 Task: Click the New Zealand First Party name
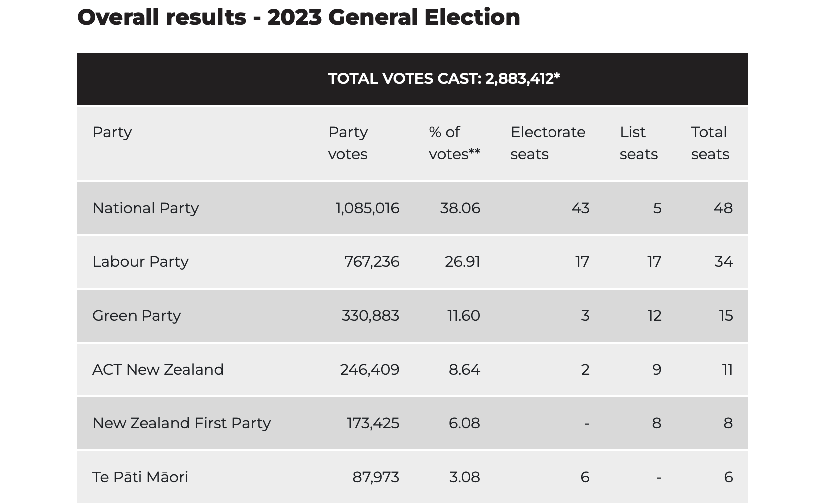181,423
